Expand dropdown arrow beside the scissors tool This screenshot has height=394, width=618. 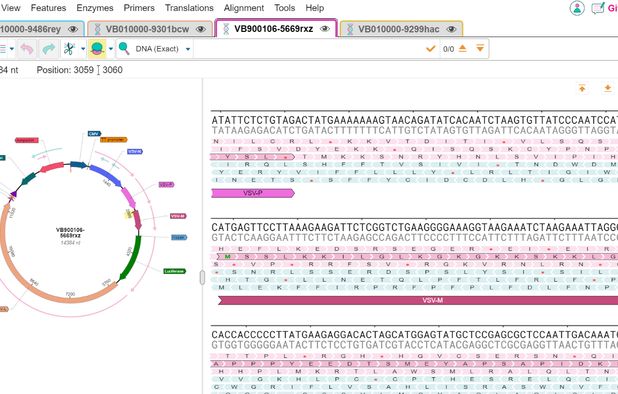[83, 49]
